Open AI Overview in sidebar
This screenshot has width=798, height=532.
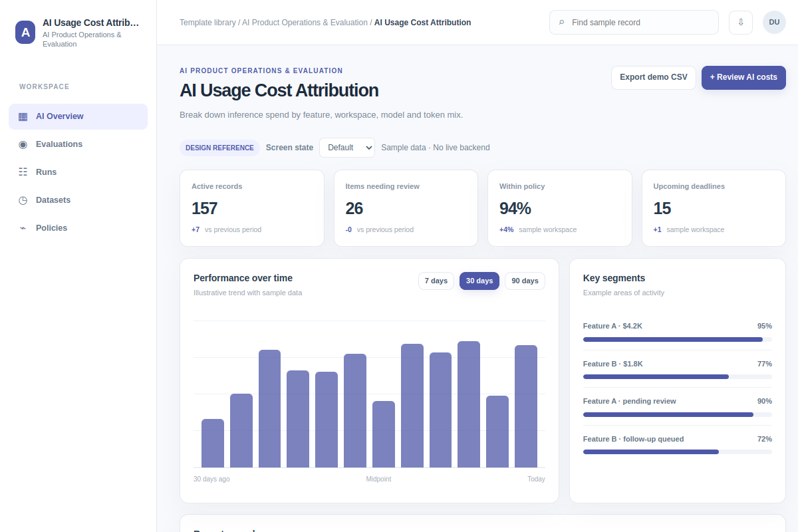(78, 116)
